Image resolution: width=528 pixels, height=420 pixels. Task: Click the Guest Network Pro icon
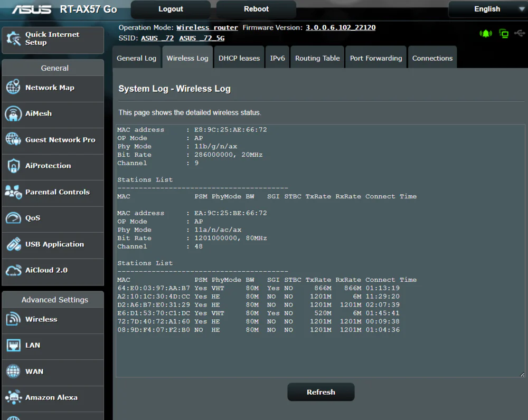14,139
